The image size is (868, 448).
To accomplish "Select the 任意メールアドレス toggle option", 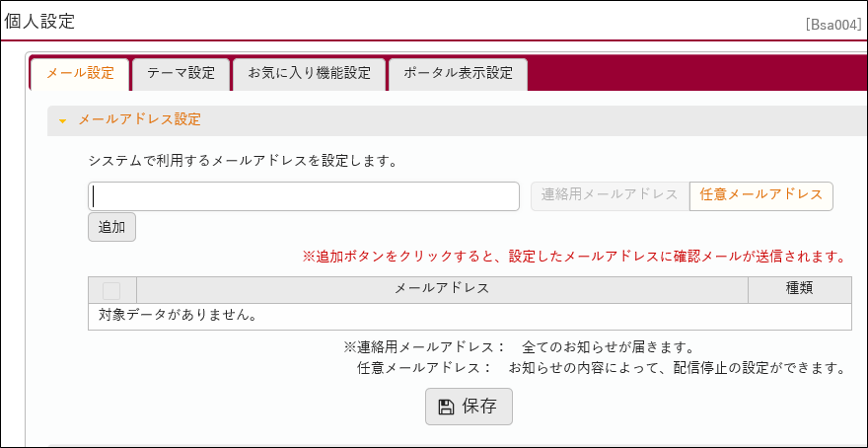I will pyautogui.click(x=761, y=196).
